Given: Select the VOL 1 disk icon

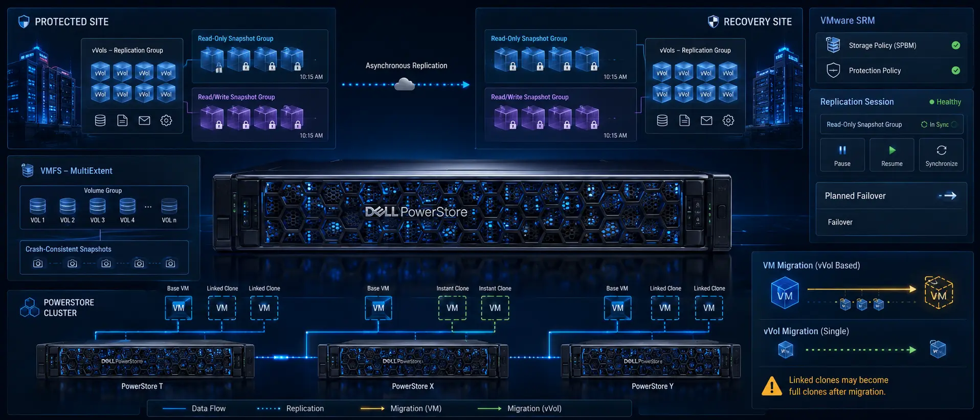Looking at the screenshot, I should pos(38,206).
